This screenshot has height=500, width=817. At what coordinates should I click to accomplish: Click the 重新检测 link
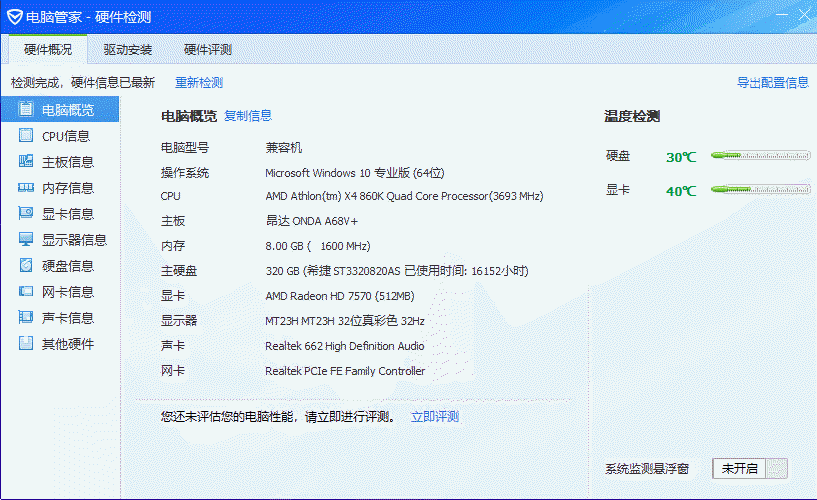[x=199, y=82]
